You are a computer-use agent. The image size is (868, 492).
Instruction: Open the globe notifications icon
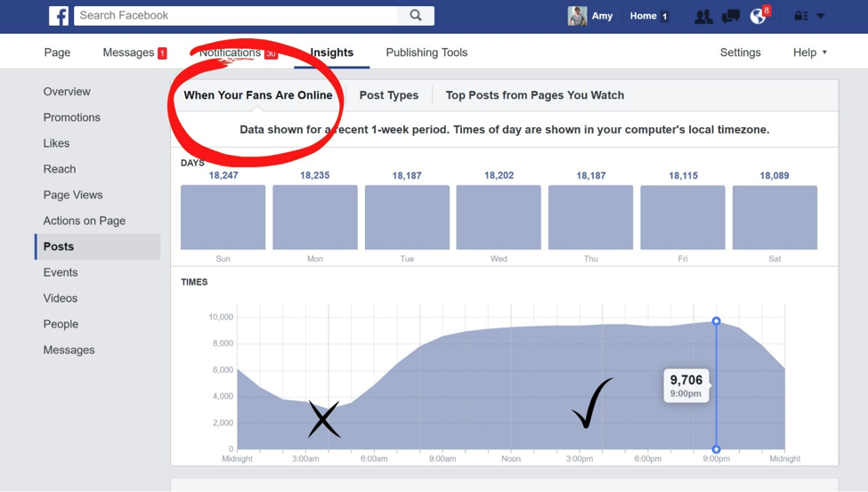[x=758, y=16]
